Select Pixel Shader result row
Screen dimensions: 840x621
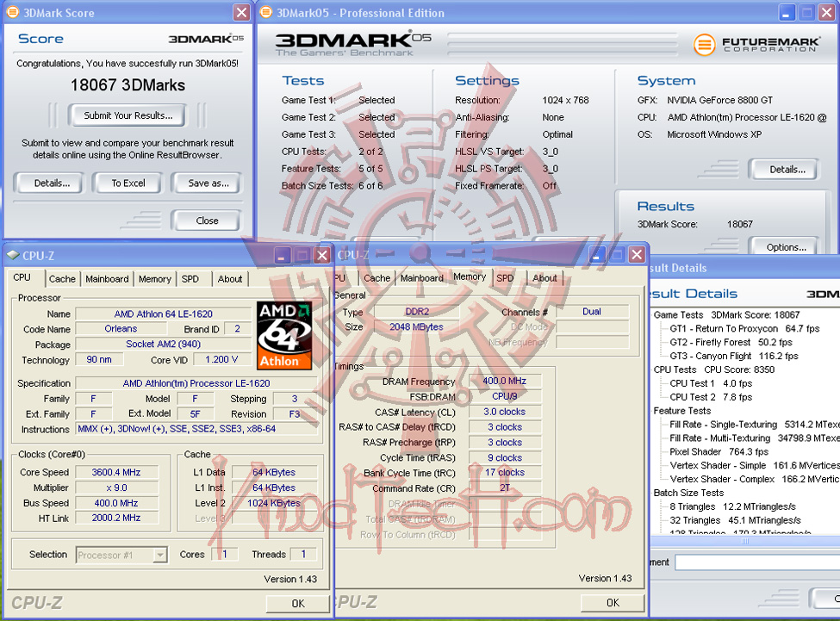tap(719, 452)
